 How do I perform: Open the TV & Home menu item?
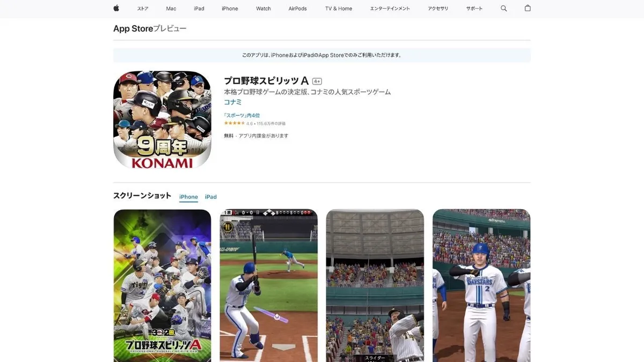(339, 9)
